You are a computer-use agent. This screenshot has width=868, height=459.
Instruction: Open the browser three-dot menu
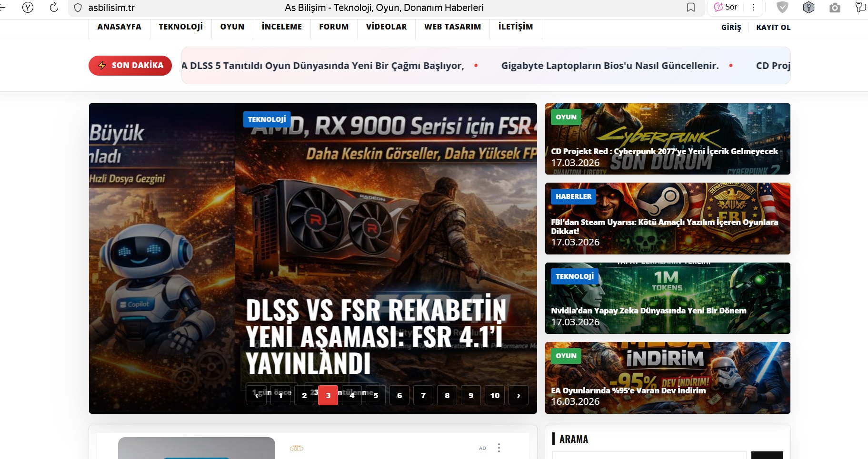[x=753, y=7]
